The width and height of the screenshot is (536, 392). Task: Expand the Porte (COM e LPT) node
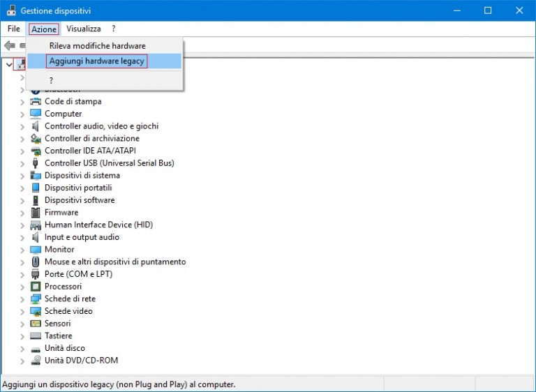(x=22, y=274)
